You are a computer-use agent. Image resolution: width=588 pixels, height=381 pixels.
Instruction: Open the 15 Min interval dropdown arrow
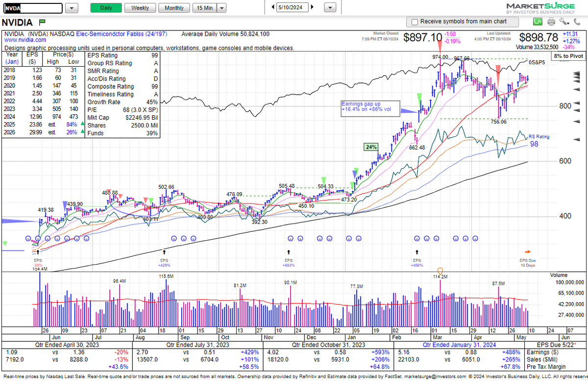click(x=222, y=8)
